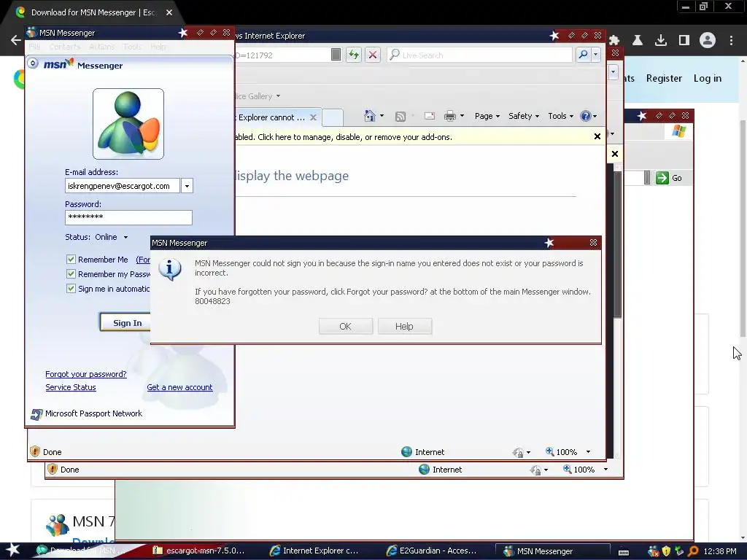
Task: Click the Read Mail icon in IE
Action: 429,116
